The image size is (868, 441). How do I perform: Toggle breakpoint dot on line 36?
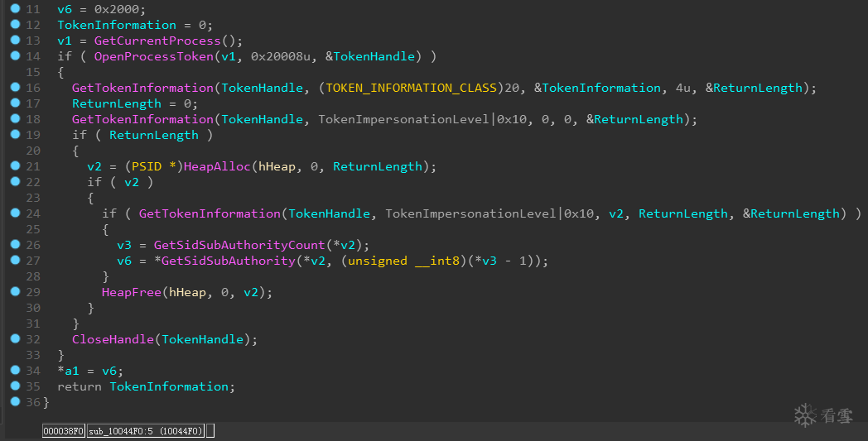point(16,401)
